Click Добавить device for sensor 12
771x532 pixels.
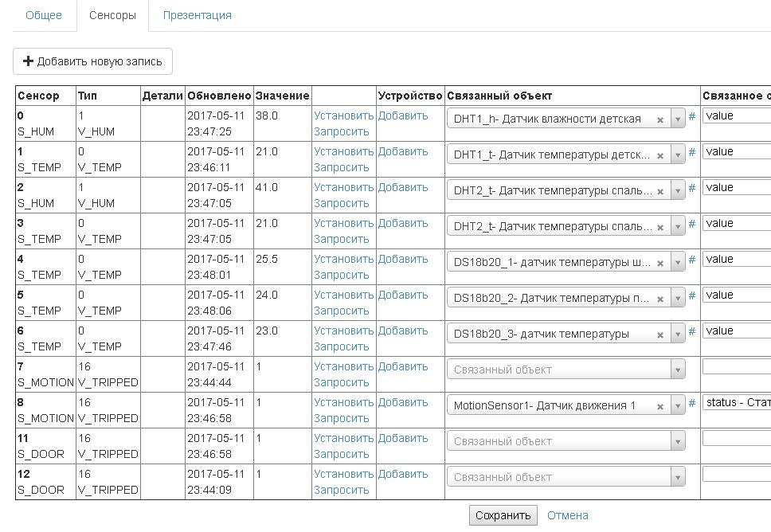point(403,475)
